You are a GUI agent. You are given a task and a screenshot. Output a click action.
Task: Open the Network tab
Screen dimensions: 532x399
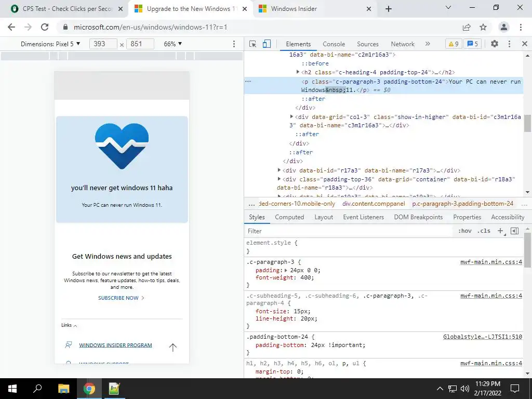tap(403, 44)
